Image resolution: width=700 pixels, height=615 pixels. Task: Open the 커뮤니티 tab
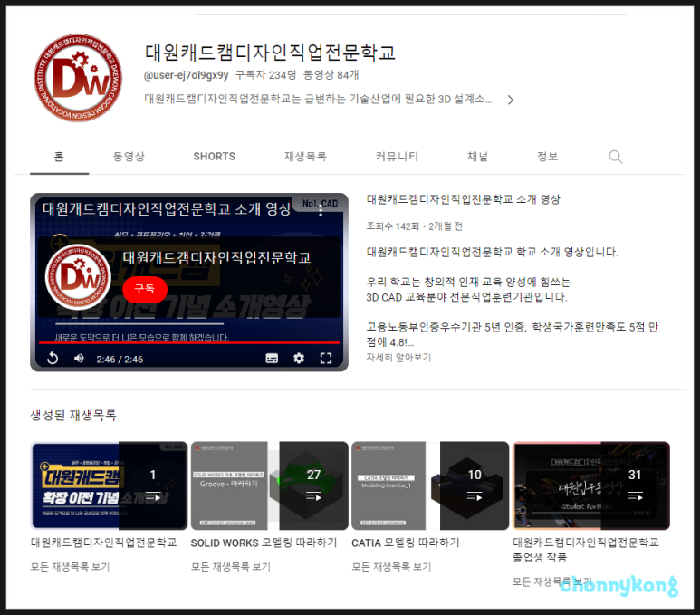tap(397, 157)
